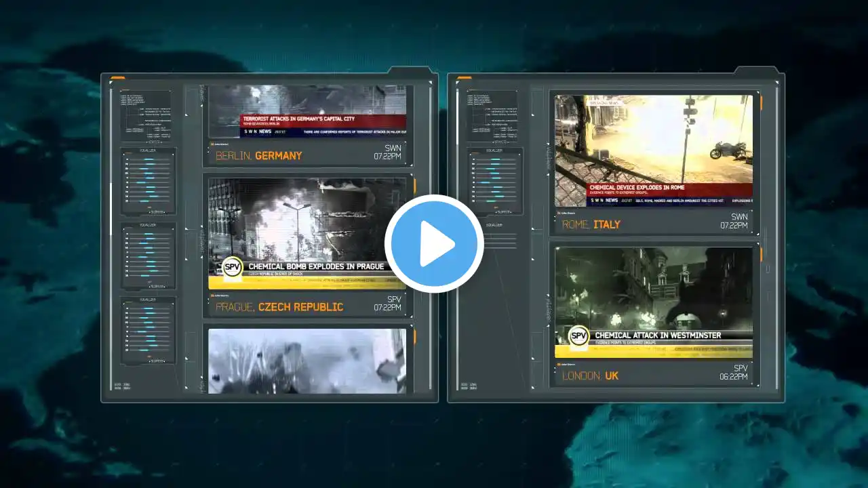
Task: Click the orange indicator beside the Prague feed
Action: click(415, 186)
